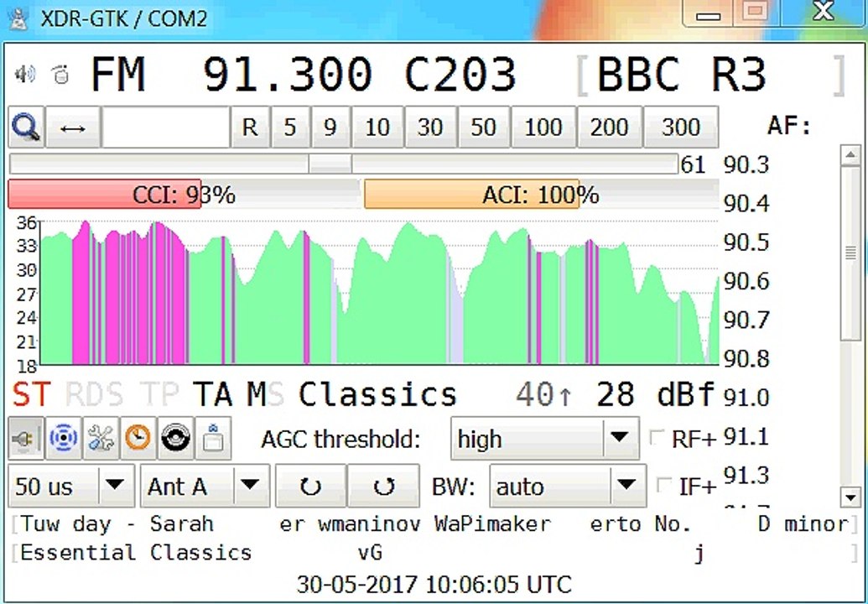This screenshot has height=604, width=868.
Task: Open the blue antenna pattern icon
Action: [63, 439]
